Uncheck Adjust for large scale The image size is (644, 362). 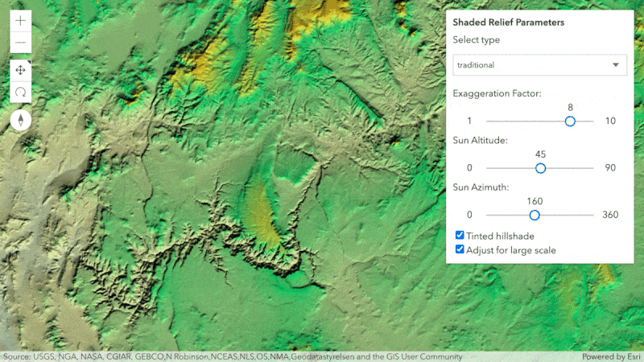(x=460, y=249)
